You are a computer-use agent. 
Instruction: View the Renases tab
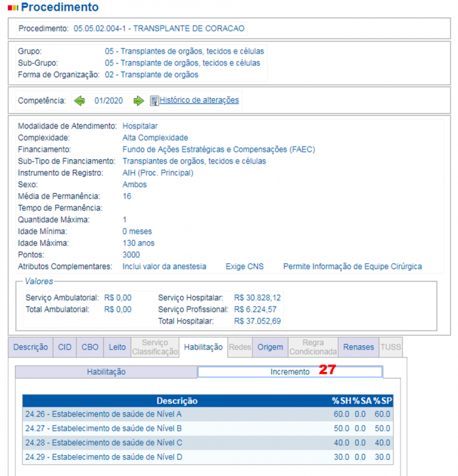[359, 347]
